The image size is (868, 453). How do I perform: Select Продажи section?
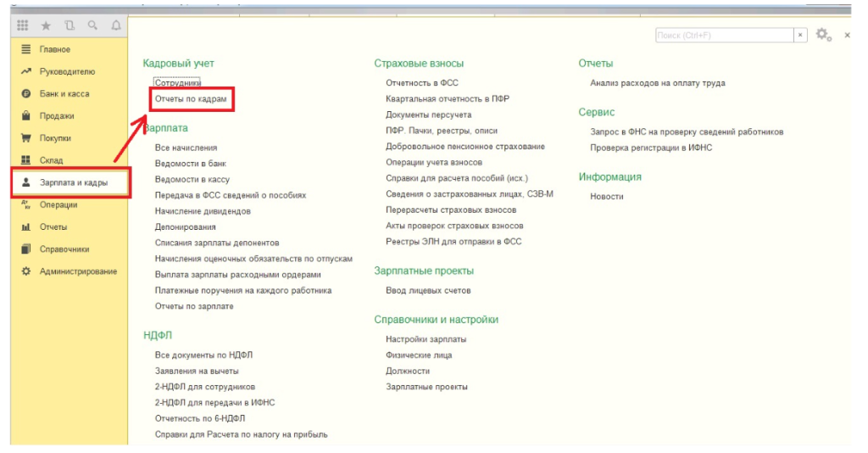tap(57, 115)
